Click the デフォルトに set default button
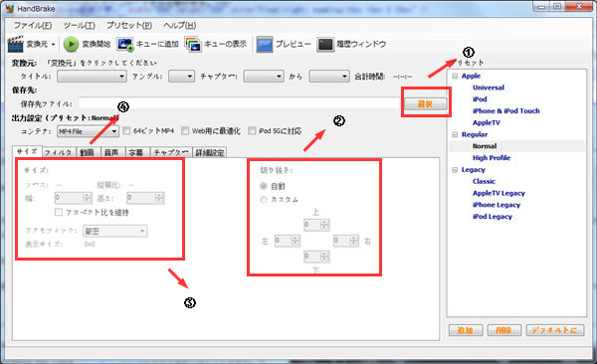Viewport: 597px width, 364px height. pos(555,330)
